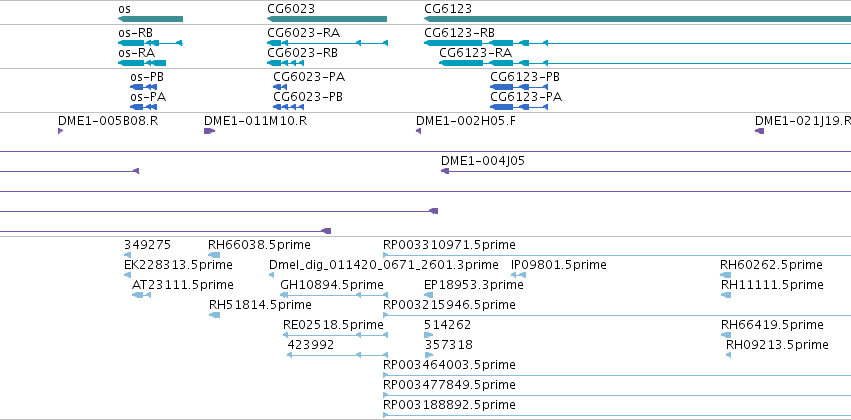Select the AT23111.5prime EST glyph
The height and width of the screenshot is (420, 851).
141,295
